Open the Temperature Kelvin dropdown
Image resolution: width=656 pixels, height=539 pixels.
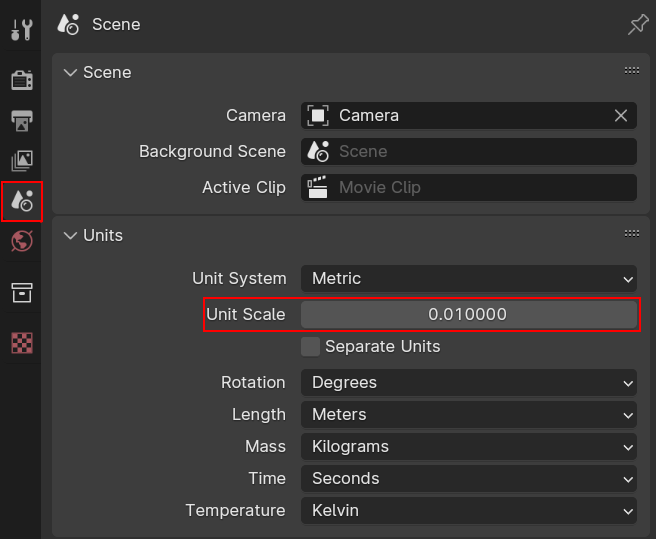tap(469, 511)
